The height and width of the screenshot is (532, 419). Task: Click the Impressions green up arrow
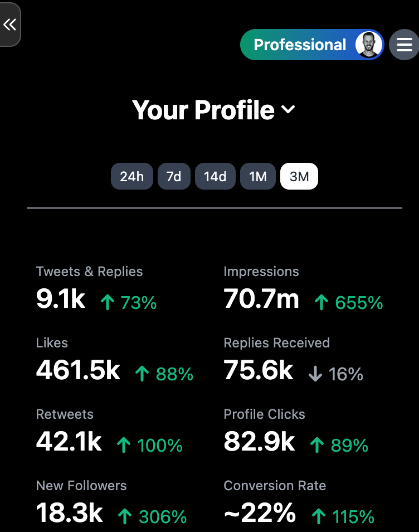pos(321,302)
